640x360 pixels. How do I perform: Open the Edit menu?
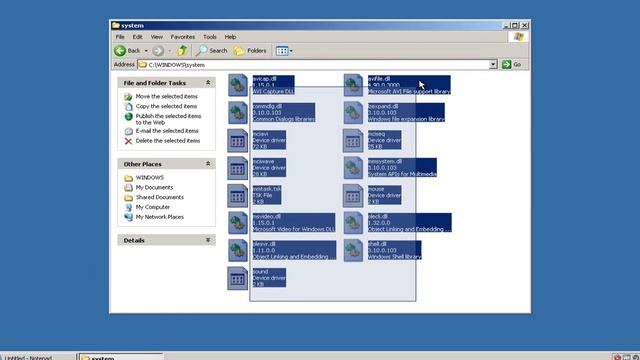coord(138,37)
